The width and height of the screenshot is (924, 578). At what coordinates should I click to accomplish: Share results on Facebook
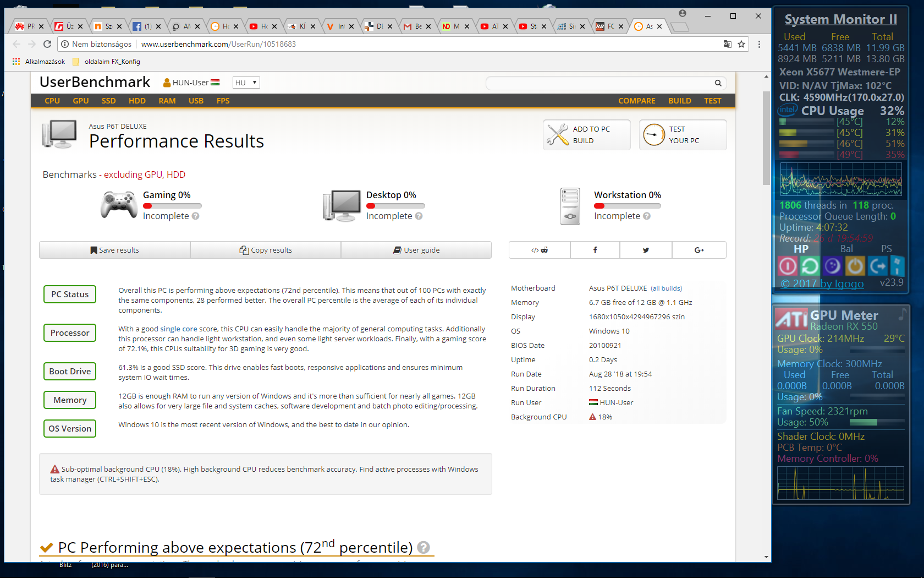pyautogui.click(x=595, y=250)
